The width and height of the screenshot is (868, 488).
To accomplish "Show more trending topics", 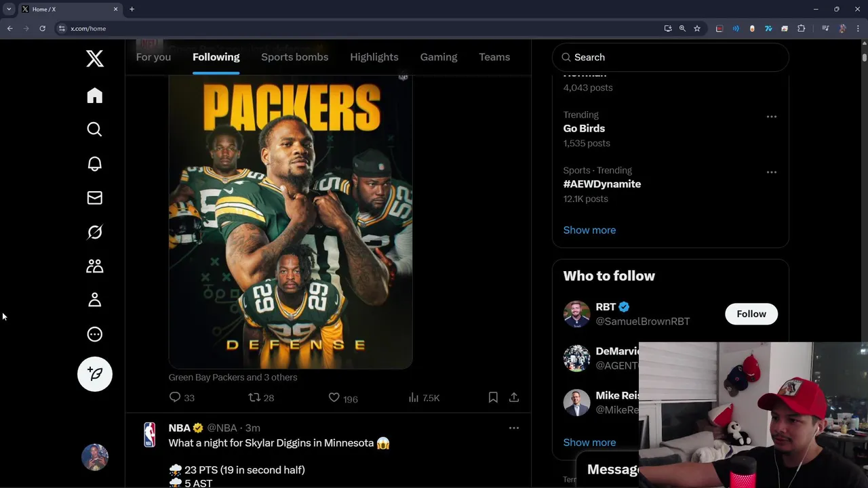I will click(589, 230).
